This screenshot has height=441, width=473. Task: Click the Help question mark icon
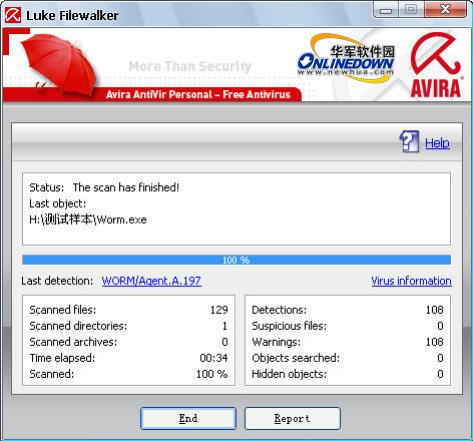coord(409,141)
